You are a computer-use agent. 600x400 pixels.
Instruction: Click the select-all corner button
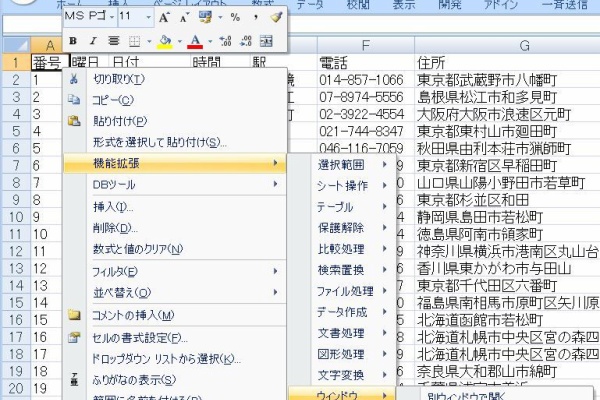(x=16, y=46)
